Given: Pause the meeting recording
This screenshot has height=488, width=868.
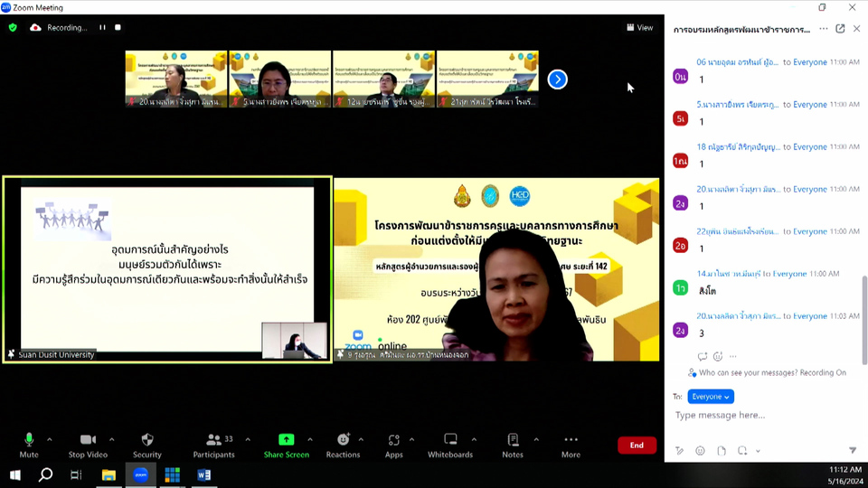Looking at the screenshot, I should [x=102, y=28].
